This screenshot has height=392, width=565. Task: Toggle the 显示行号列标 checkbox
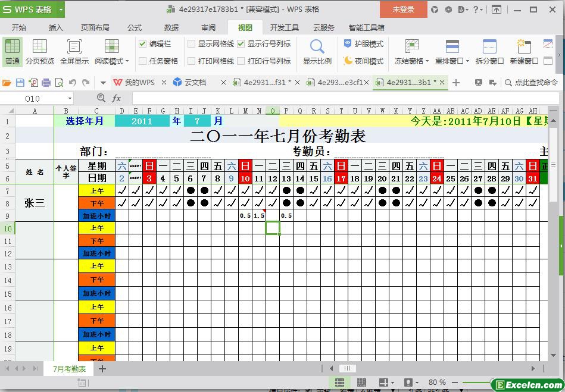point(241,44)
